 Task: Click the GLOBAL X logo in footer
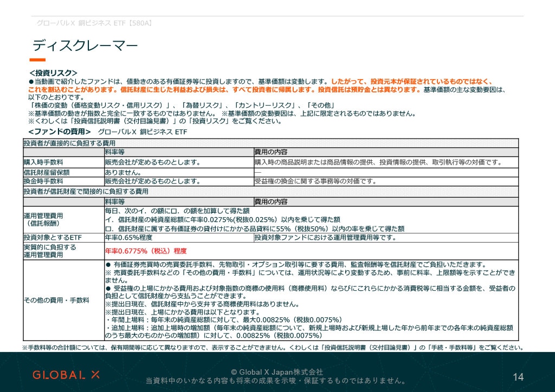66,375
